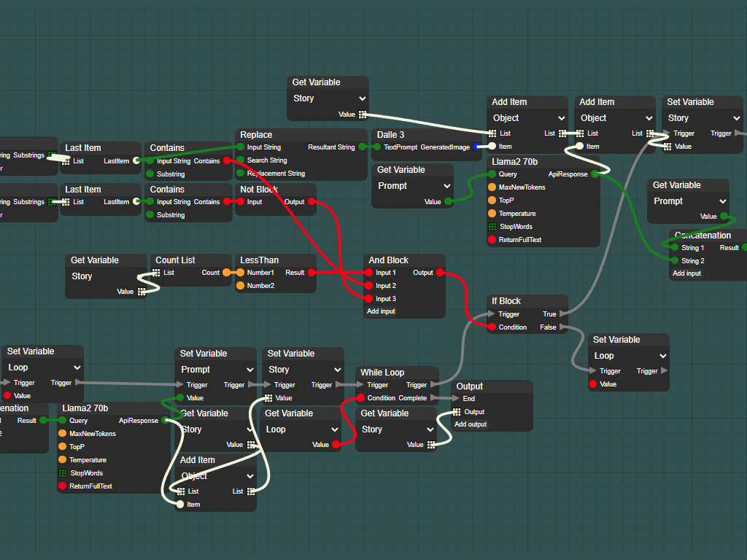This screenshot has width=747, height=560.
Task: Click the If Block False output arrow
Action: pyautogui.click(x=563, y=327)
